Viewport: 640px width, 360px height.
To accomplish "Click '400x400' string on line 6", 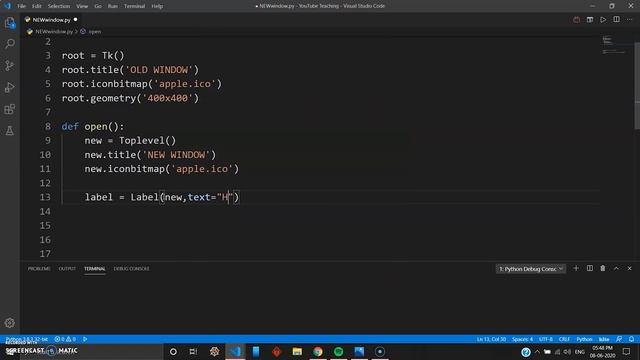I will (x=167, y=98).
